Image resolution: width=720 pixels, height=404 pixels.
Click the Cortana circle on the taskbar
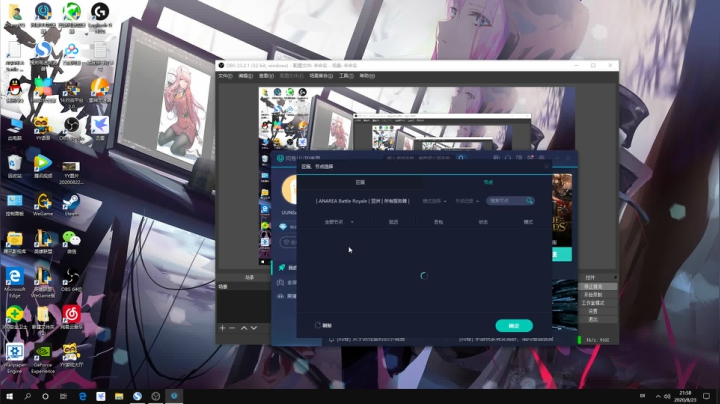(45, 396)
